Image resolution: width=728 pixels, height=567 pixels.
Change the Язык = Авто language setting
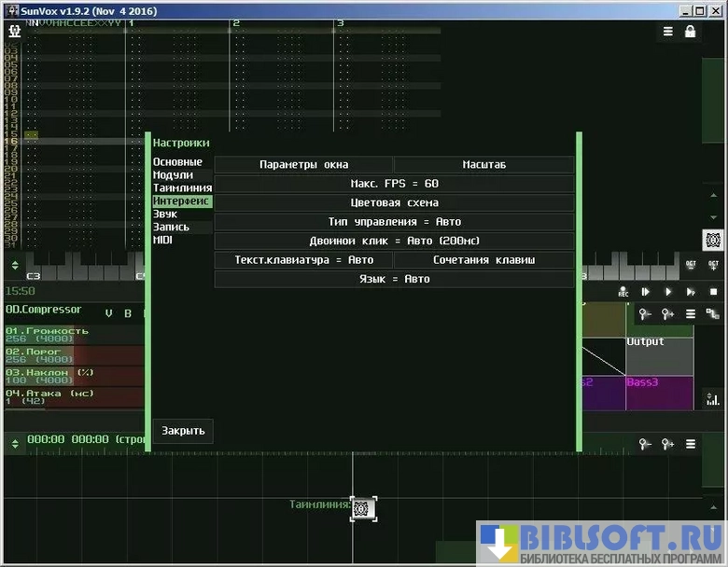point(394,279)
